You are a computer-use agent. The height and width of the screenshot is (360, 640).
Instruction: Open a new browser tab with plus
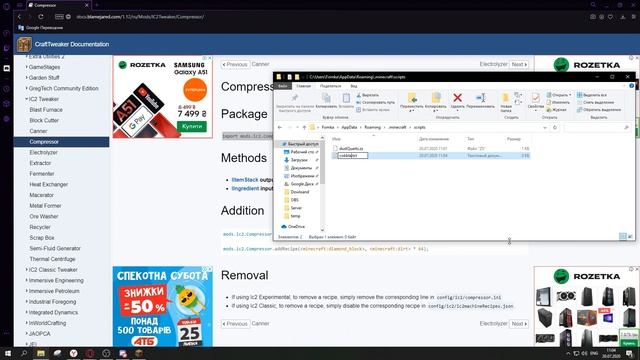click(x=97, y=5)
